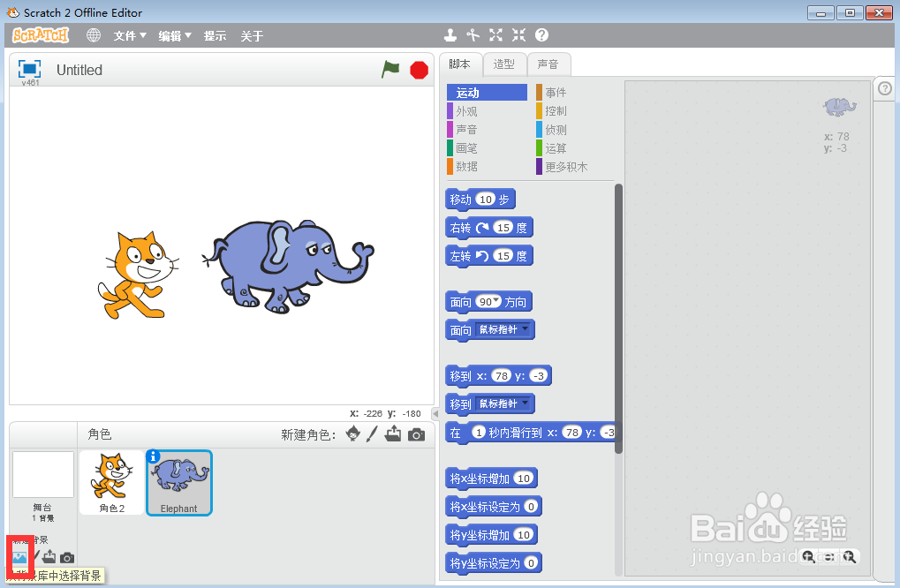Click the elephant sprite on the stage
The width and height of the screenshot is (900, 588).
tap(288, 266)
